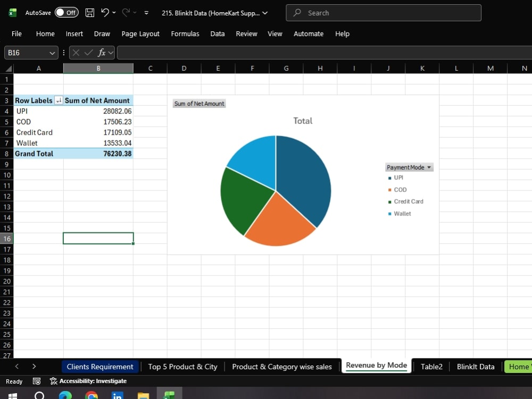Screen dimensions: 532x399
Task: Expand the Name Box dropdown showing B16
Action: pyautogui.click(x=52, y=53)
